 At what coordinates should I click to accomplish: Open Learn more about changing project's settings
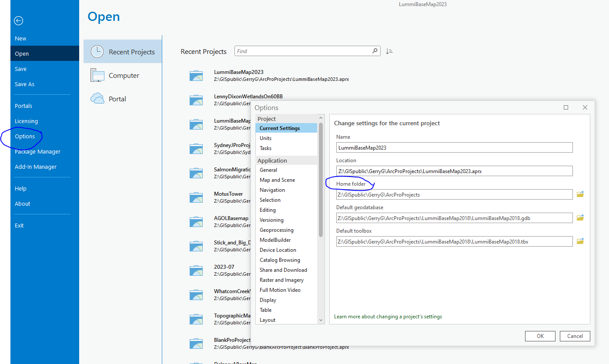point(388,317)
